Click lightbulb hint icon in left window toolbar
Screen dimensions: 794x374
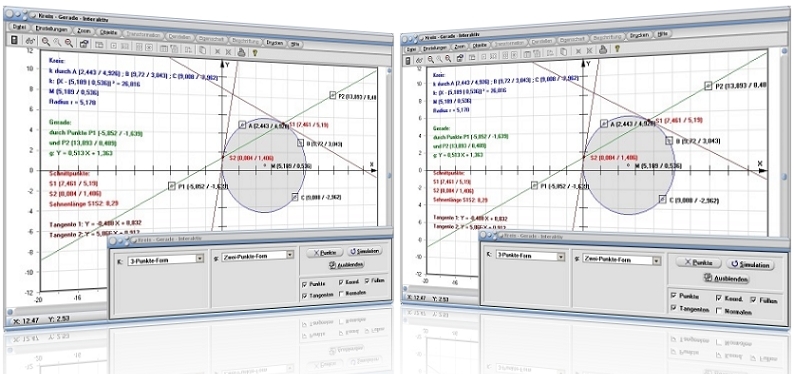pos(254,52)
